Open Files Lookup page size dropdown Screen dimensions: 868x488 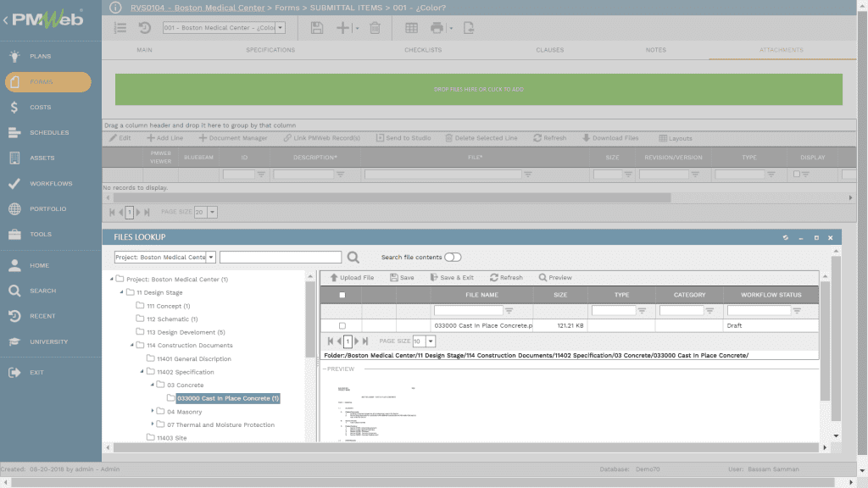coord(430,341)
